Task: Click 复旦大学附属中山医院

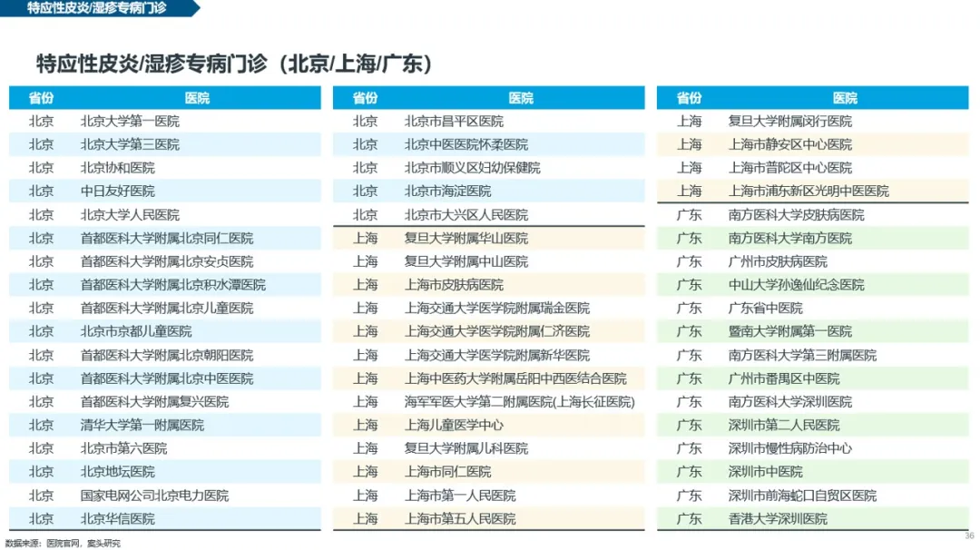Action: tap(466, 261)
